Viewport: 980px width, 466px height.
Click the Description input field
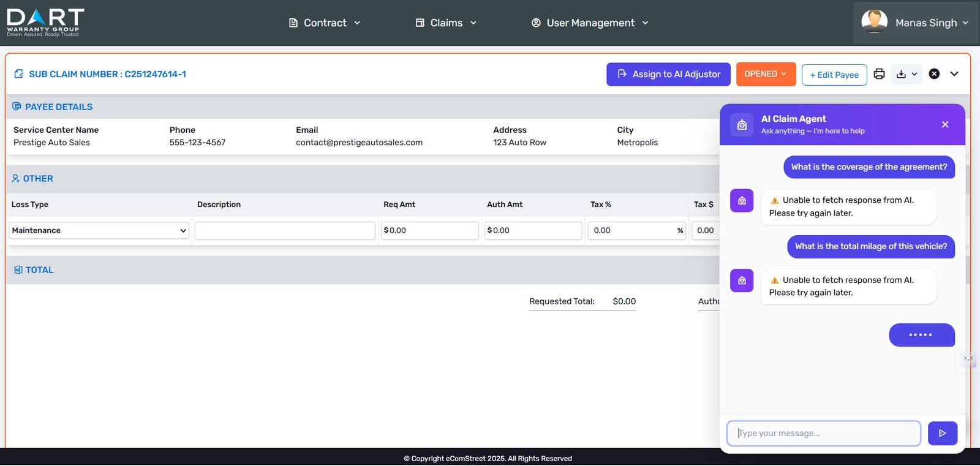tap(285, 231)
